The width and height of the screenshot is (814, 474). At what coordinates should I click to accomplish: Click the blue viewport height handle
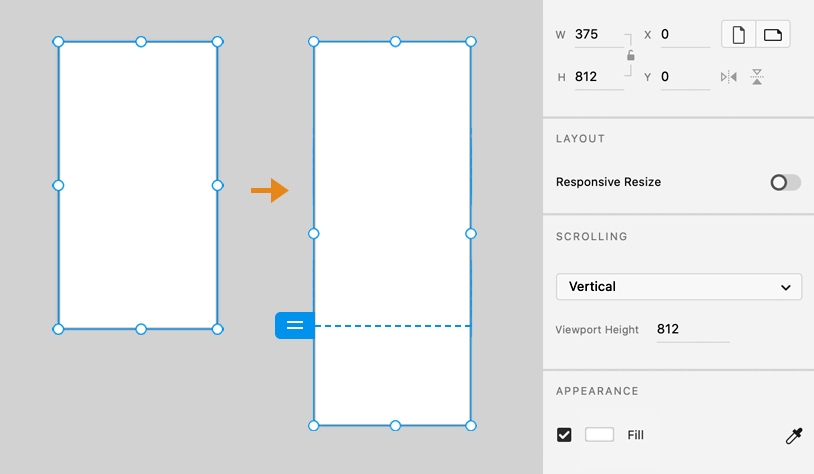click(x=294, y=326)
